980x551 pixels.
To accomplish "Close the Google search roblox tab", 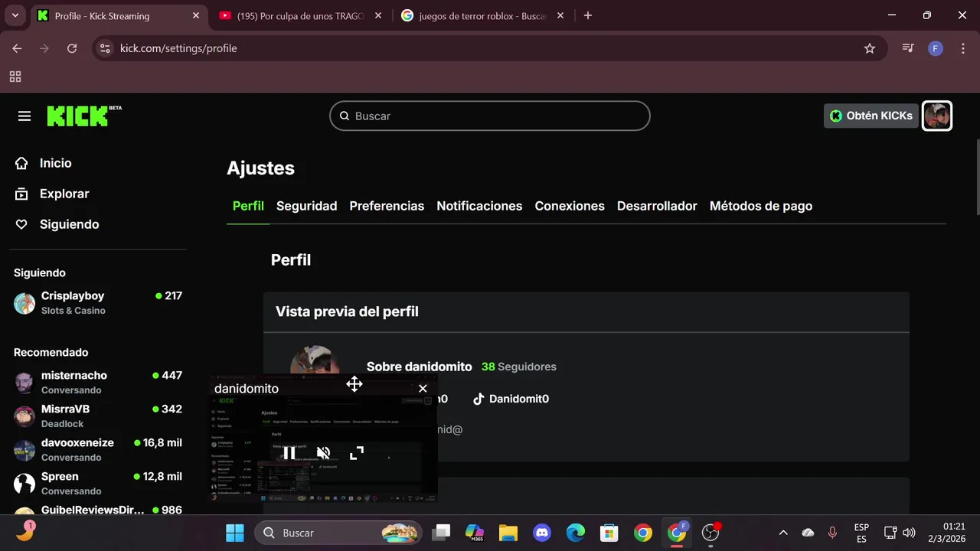I will pyautogui.click(x=560, y=15).
